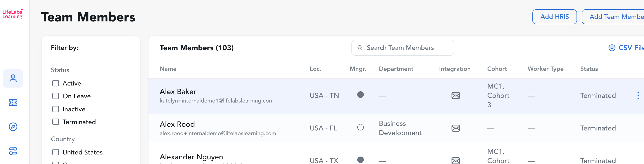Check the United States country filter
The height and width of the screenshot is (164, 644).
coord(56,152)
